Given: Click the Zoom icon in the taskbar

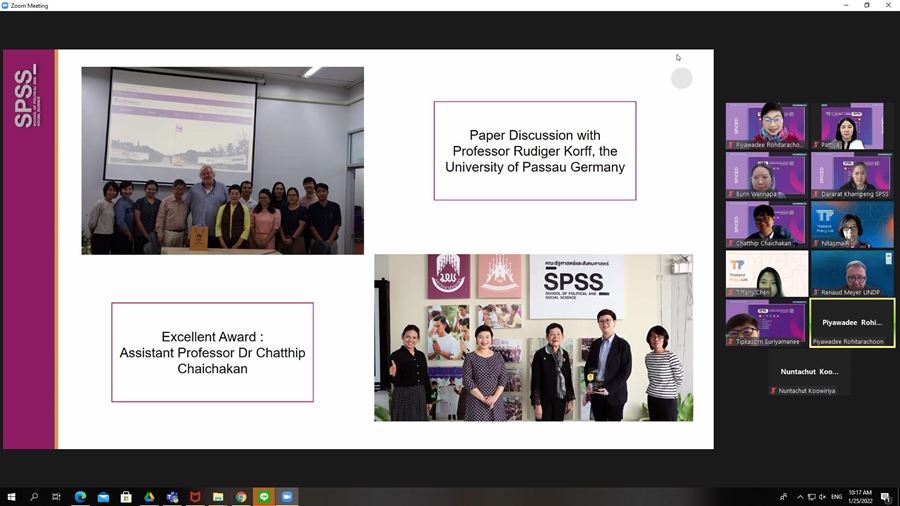Looking at the screenshot, I should pyautogui.click(x=287, y=497).
